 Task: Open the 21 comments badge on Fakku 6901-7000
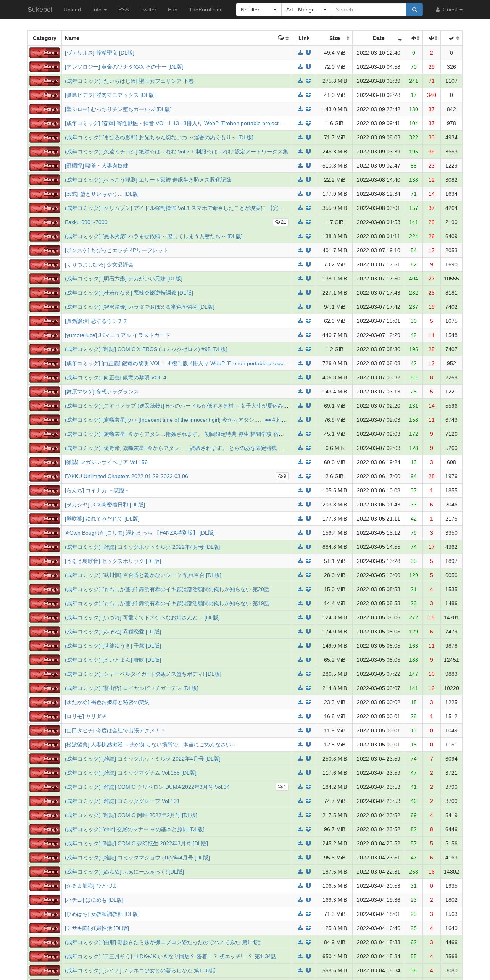[x=280, y=222]
